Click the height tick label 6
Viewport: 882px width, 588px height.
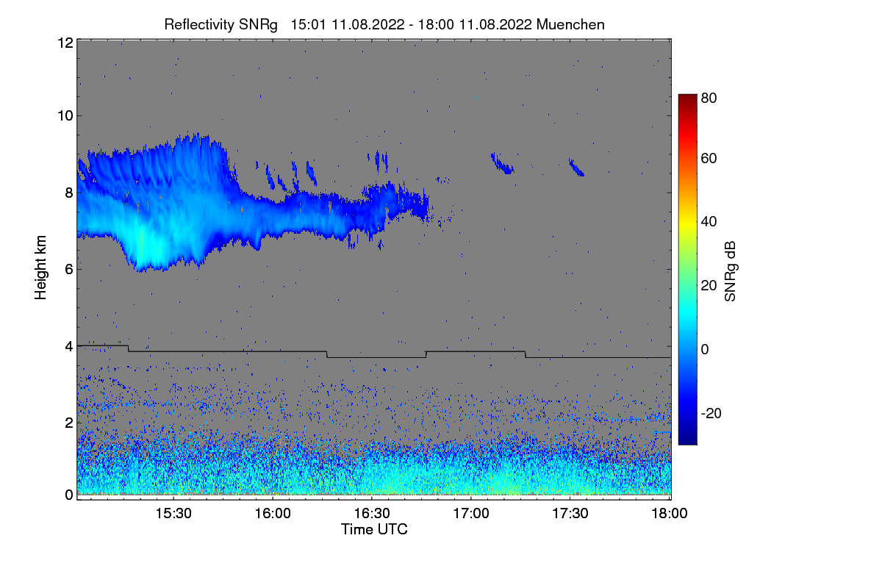[x=68, y=269]
